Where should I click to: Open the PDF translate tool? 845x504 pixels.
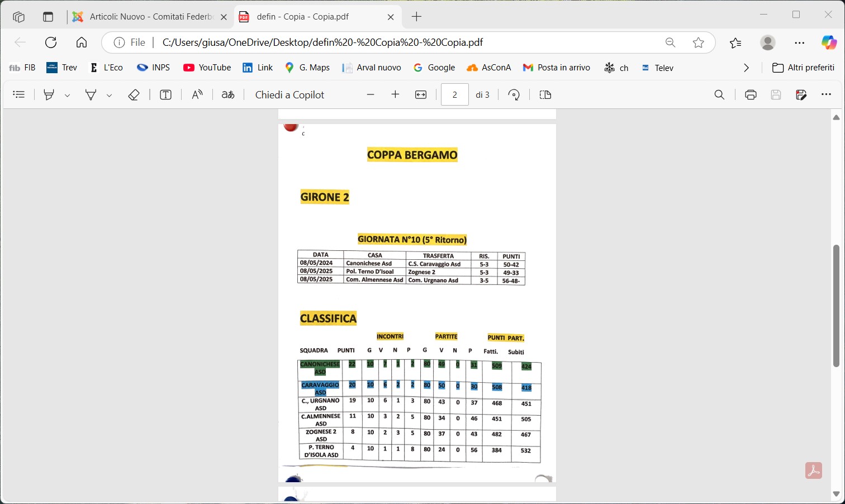point(228,95)
